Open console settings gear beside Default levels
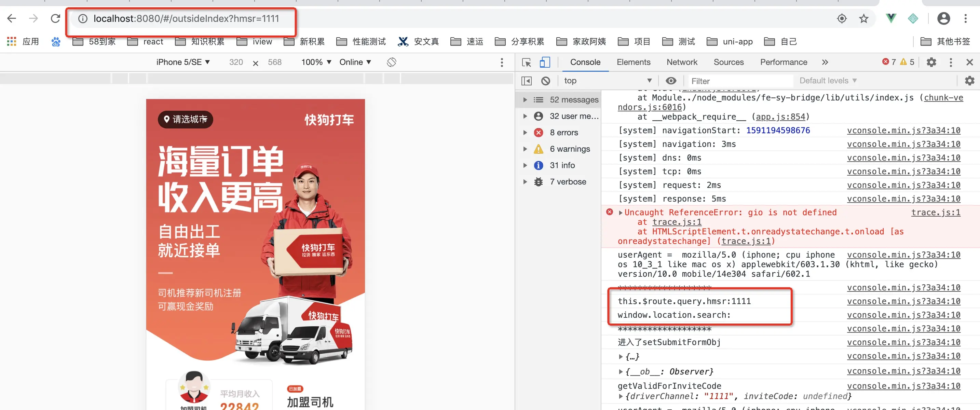This screenshot has width=980, height=410. tap(969, 81)
